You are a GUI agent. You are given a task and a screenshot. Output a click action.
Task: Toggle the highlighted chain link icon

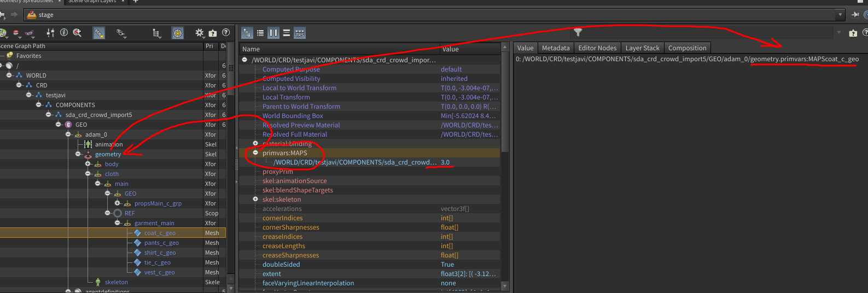98,33
